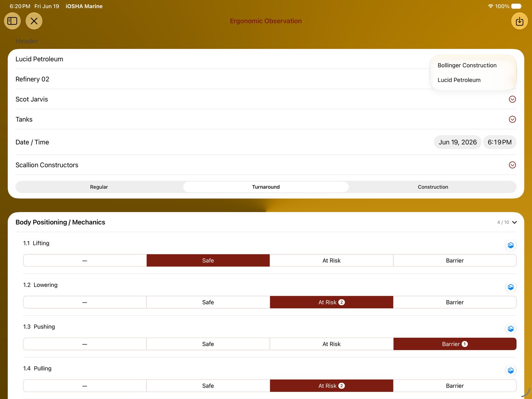Screen dimensions: 532x399
Task: Set 1.1 Lifting to dash (none)
Action: 85,261
